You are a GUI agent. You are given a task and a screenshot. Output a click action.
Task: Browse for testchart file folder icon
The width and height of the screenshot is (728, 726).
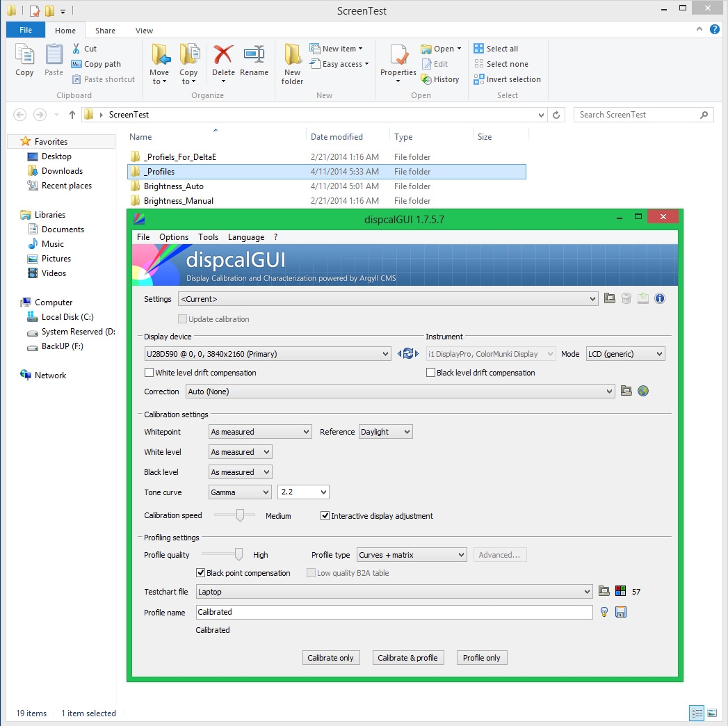click(x=604, y=591)
